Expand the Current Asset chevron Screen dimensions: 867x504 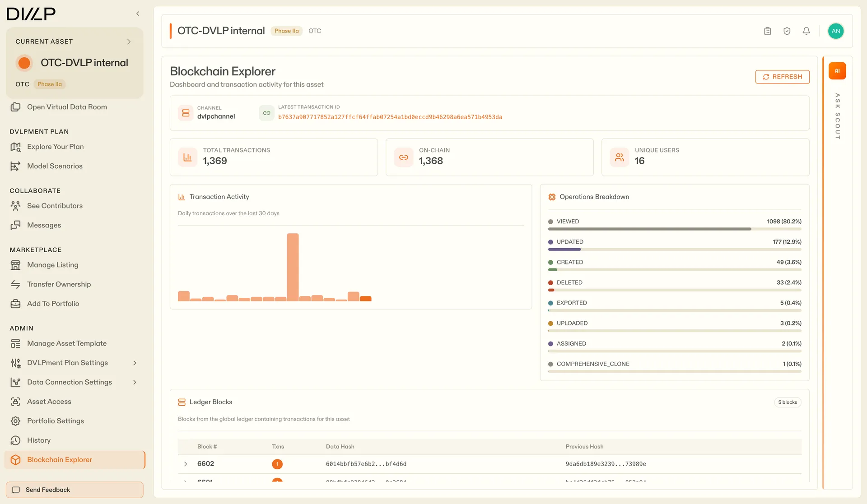[x=129, y=42]
